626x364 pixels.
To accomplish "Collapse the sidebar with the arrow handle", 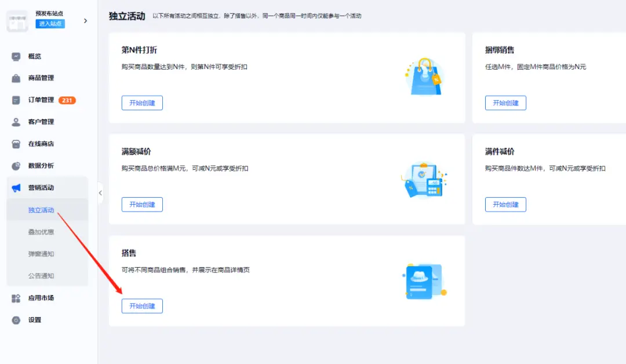I will 100,193.
